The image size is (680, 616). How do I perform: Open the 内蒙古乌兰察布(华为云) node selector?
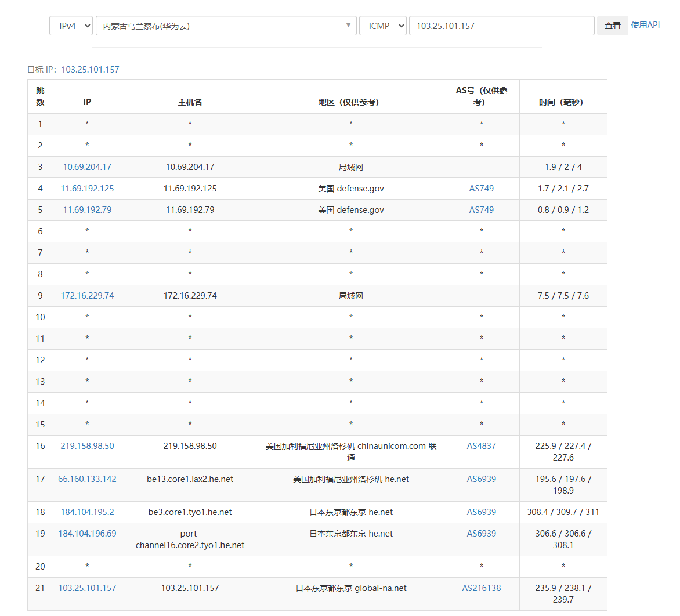[x=226, y=26]
